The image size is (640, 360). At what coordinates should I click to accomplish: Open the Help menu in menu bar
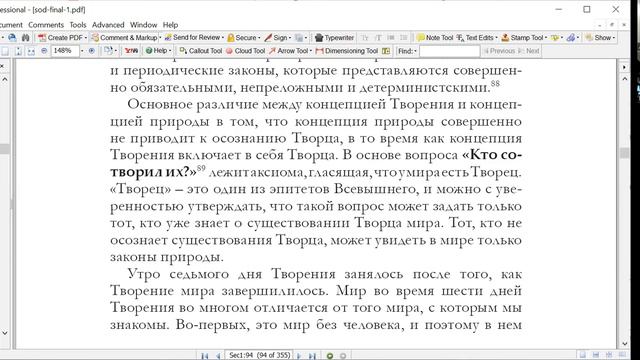170,25
